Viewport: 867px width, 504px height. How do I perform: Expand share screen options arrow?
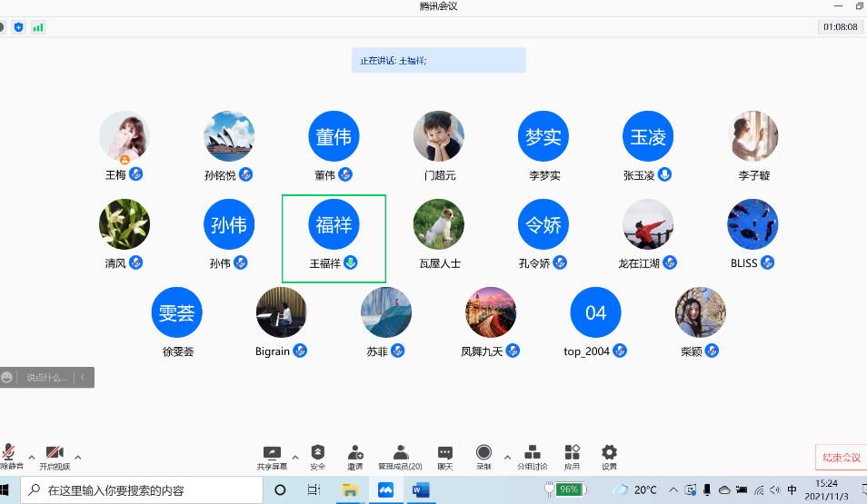tap(294, 457)
